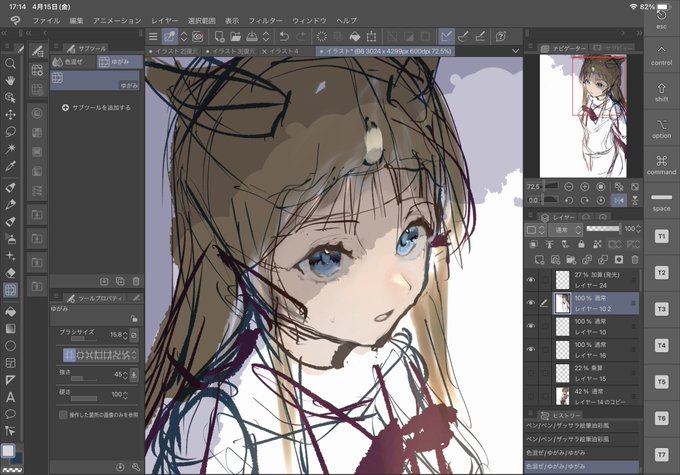The width and height of the screenshot is (680, 475).
Task: Click the New canvas icon
Action: click(219, 37)
